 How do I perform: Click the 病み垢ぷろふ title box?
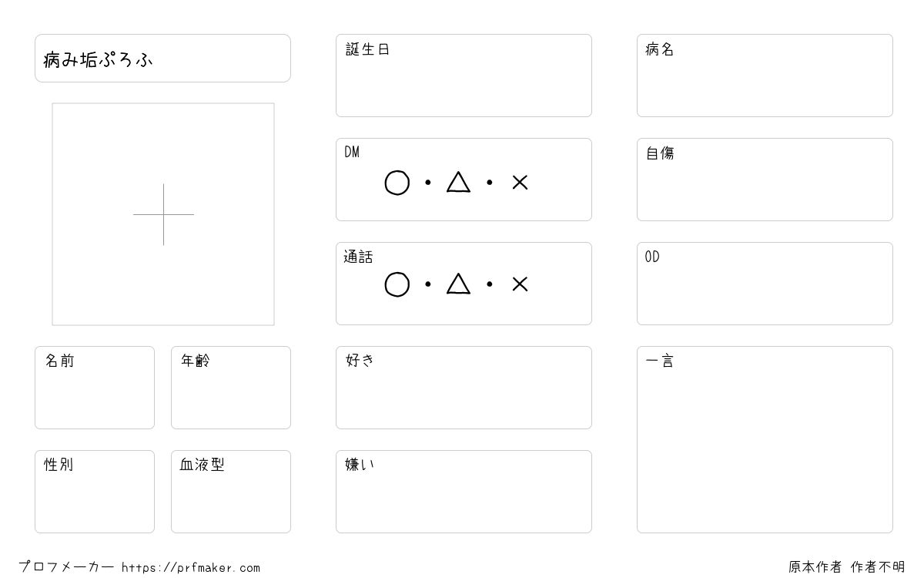coord(162,58)
